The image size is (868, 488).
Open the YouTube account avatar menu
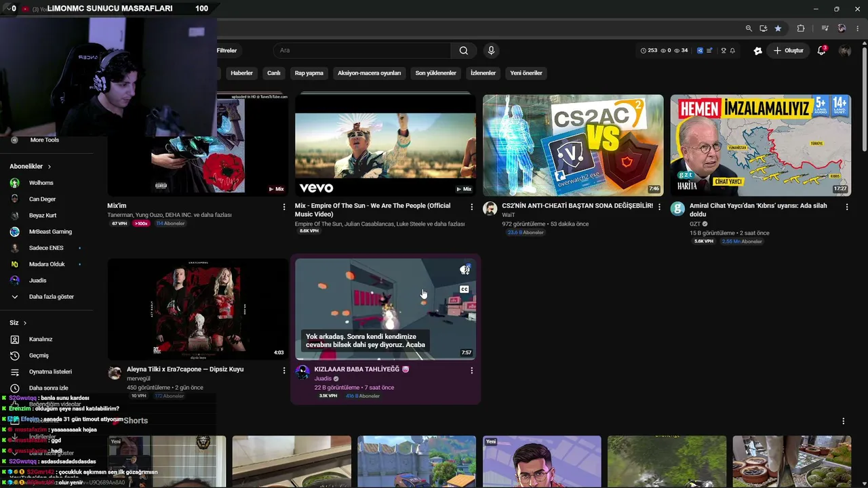pyautogui.click(x=845, y=51)
